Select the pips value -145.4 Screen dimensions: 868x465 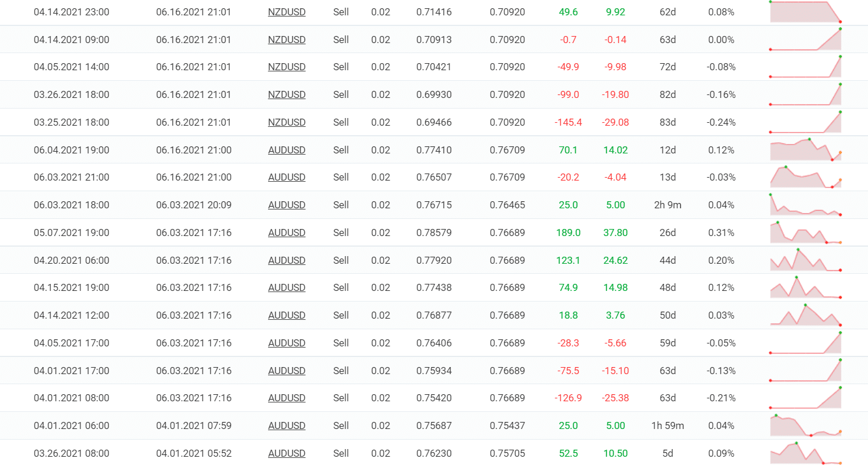(x=568, y=122)
